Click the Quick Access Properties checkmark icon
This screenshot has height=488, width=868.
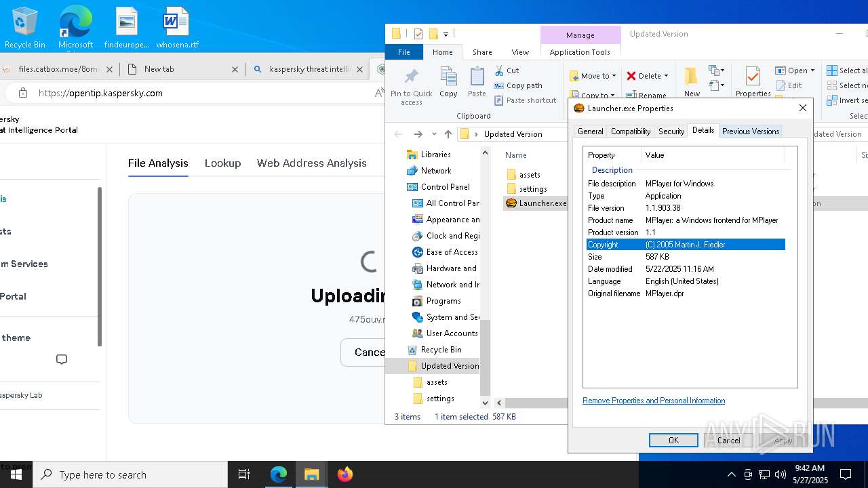coord(418,34)
